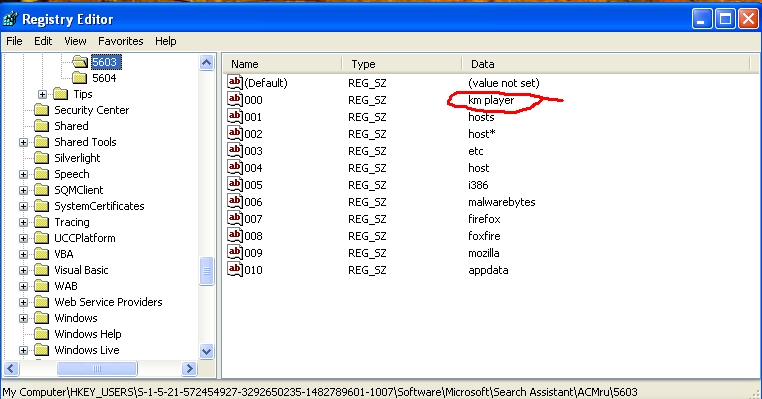Click the Tips folder icon
The height and width of the screenshot is (399, 762).
click(x=61, y=94)
